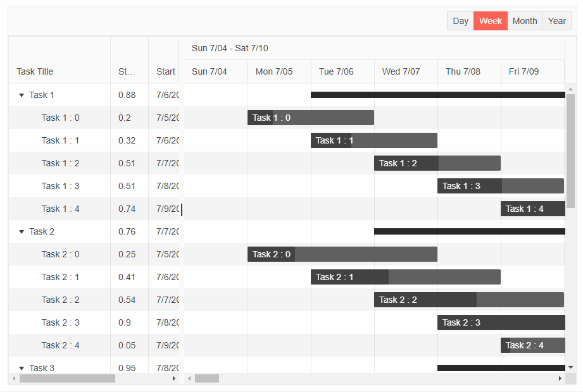Collapse the Task 2 group
Screen dimensions: 583x392
[22, 231]
